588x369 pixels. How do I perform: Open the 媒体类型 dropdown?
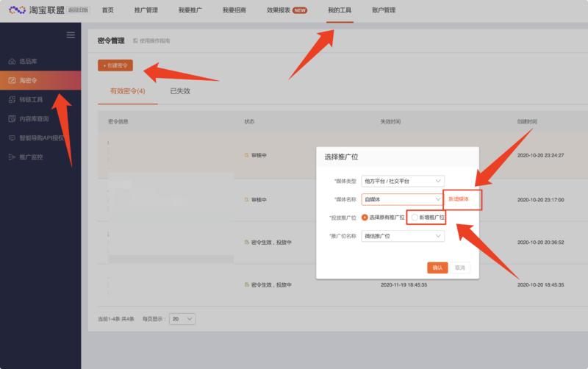tap(403, 181)
